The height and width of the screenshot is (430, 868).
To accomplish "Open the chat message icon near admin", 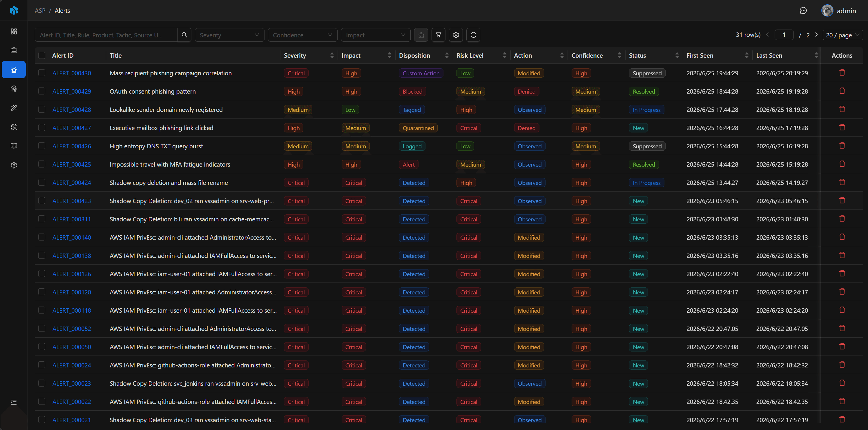I will point(803,11).
